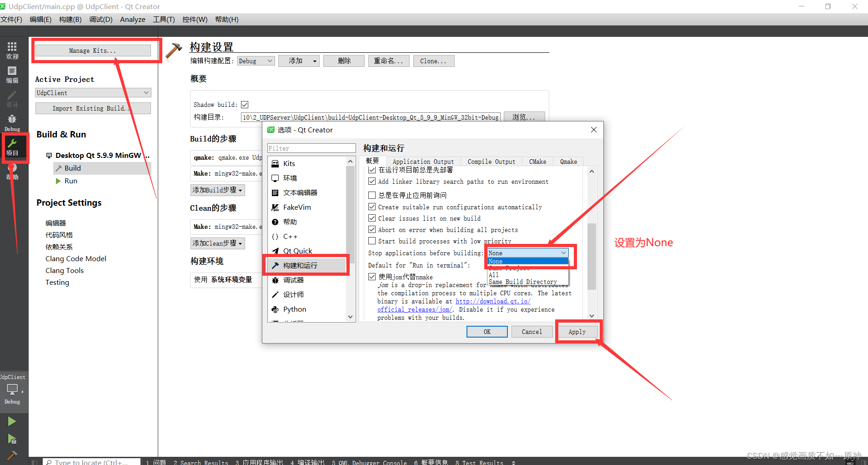Click Import Existing Build button

click(x=93, y=108)
